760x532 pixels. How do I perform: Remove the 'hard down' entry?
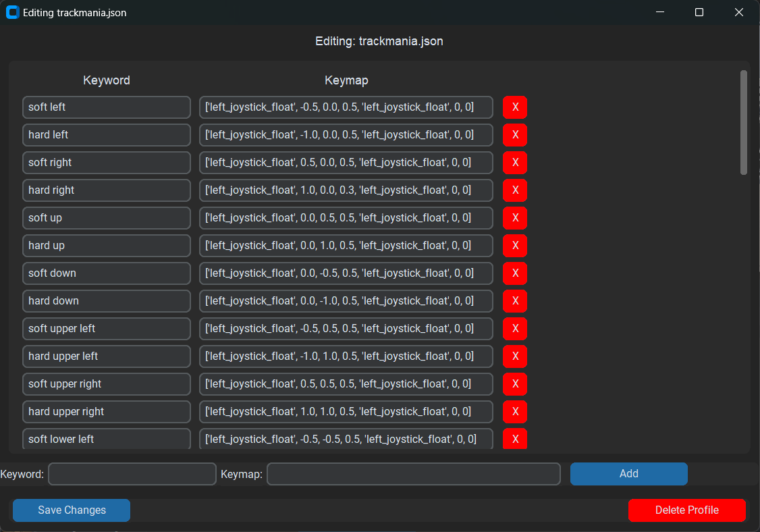pyautogui.click(x=515, y=300)
